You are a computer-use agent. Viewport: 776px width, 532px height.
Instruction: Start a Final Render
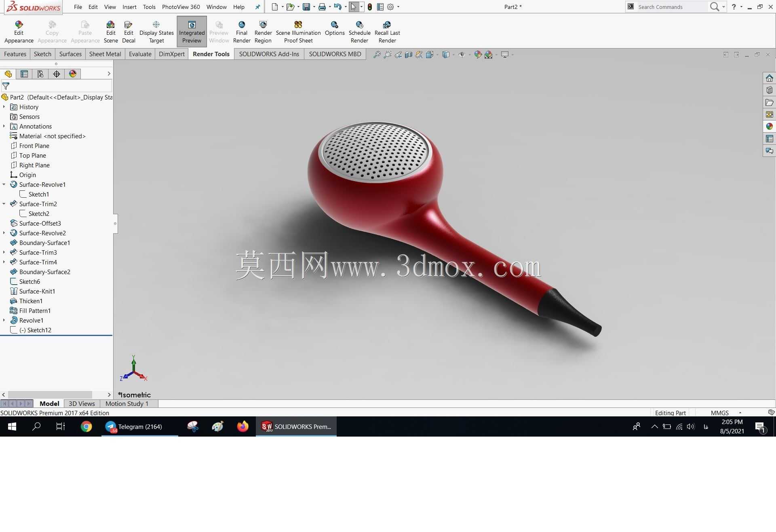click(242, 32)
